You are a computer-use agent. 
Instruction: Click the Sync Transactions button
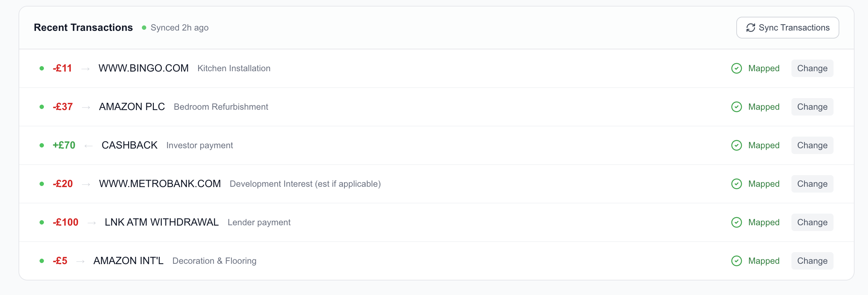[x=787, y=28]
